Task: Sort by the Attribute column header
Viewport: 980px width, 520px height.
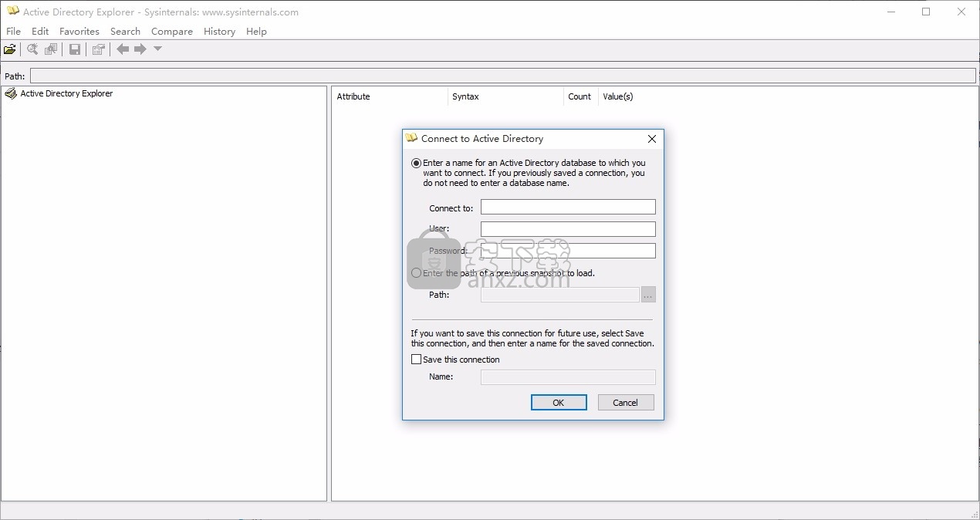Action: click(390, 96)
